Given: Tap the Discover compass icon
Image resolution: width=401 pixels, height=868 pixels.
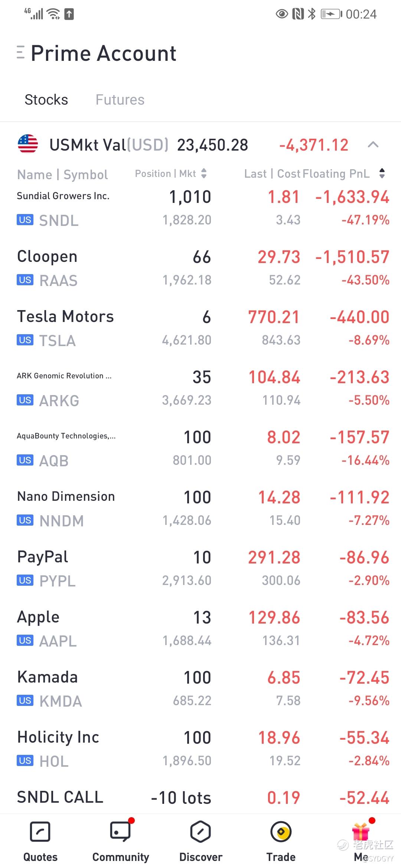Looking at the screenshot, I should click(x=200, y=832).
